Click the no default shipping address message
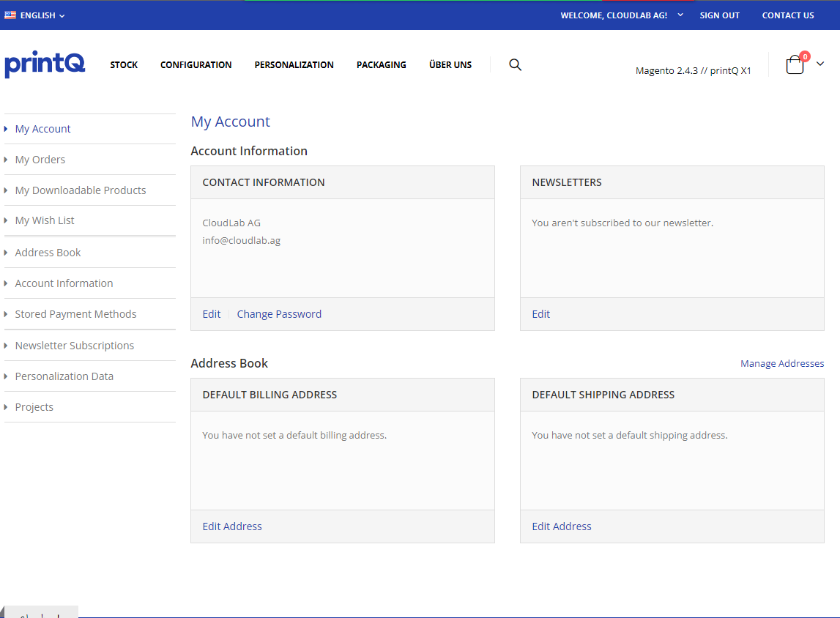Screen dimensions: 840x618 pyautogui.click(x=630, y=436)
